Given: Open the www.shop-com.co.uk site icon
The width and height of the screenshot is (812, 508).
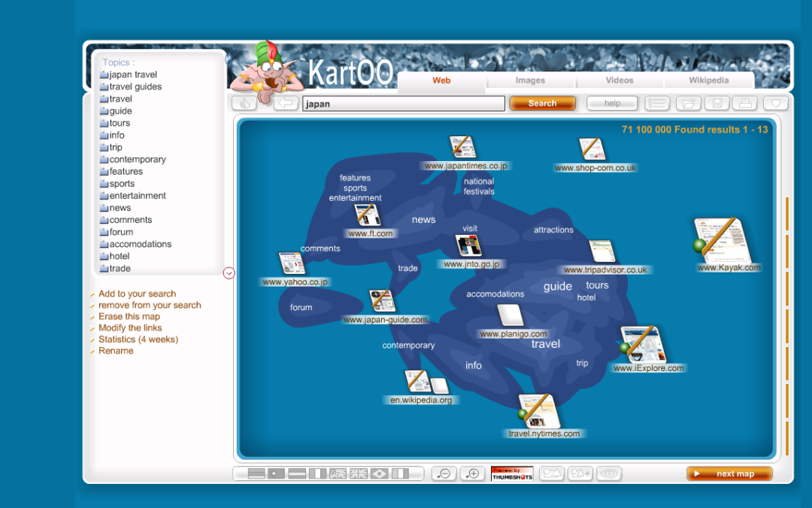Looking at the screenshot, I should coord(592,149).
